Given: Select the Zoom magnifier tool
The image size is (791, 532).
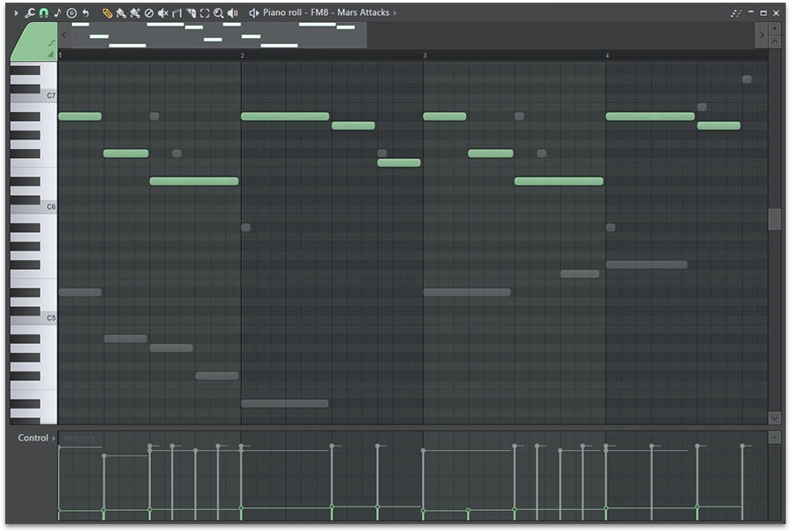Looking at the screenshot, I should (x=219, y=12).
